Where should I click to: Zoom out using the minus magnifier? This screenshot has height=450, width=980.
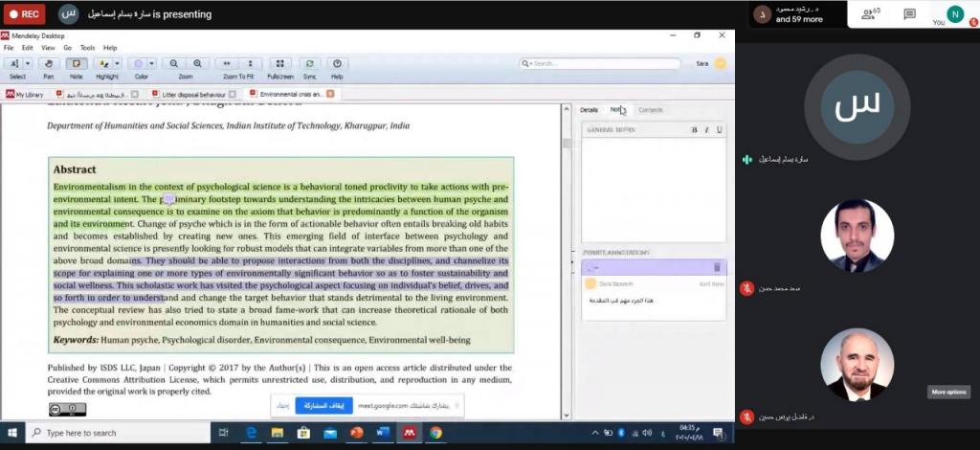[x=174, y=64]
